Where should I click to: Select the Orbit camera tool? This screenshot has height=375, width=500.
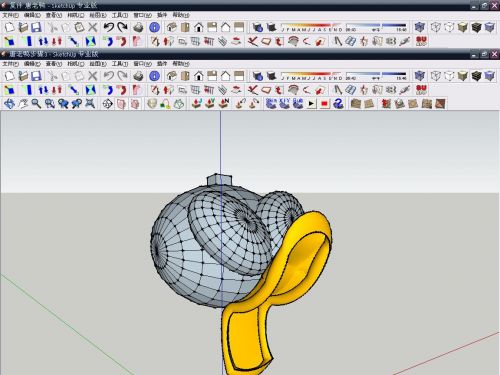click(x=9, y=104)
